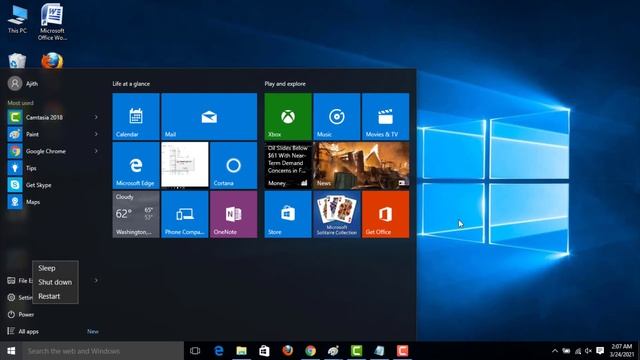Open the News photo tile
The width and height of the screenshot is (640, 360).
[361, 165]
